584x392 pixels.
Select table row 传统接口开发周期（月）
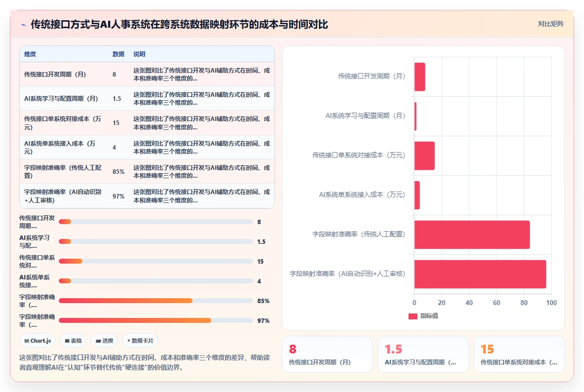pyautogui.click(x=147, y=74)
